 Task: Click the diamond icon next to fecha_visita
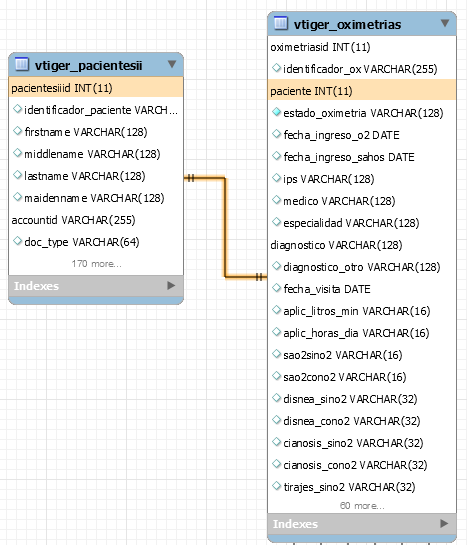276,288
